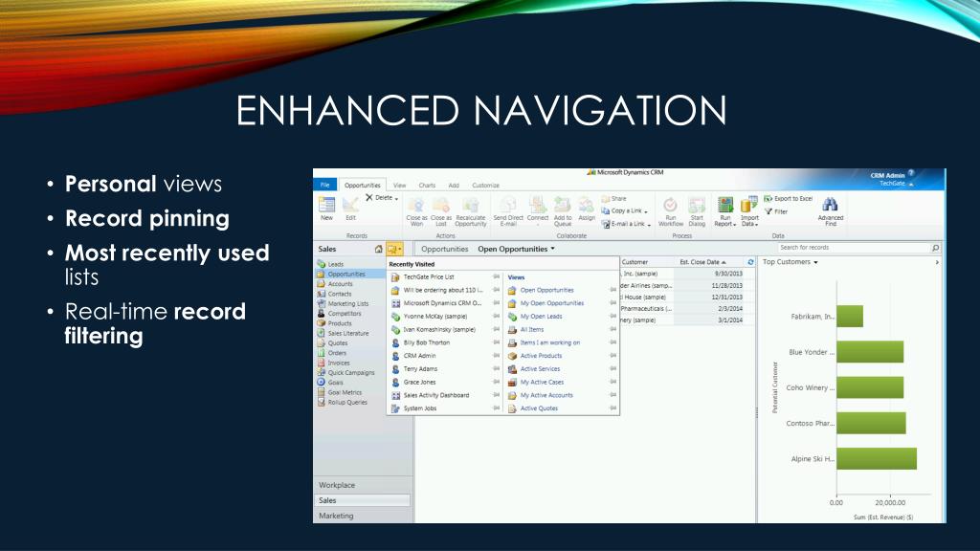
Task: Switch to the Charts ribbon tab
Action: click(427, 186)
